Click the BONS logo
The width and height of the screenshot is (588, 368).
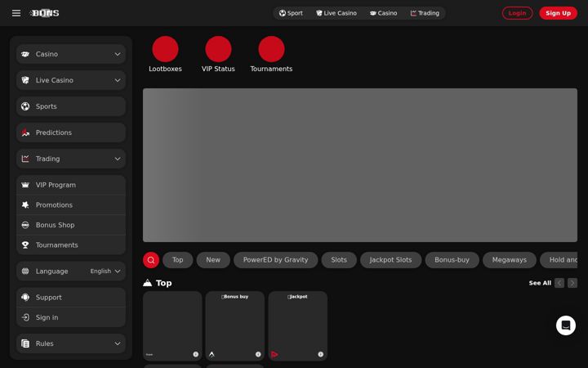tap(45, 13)
